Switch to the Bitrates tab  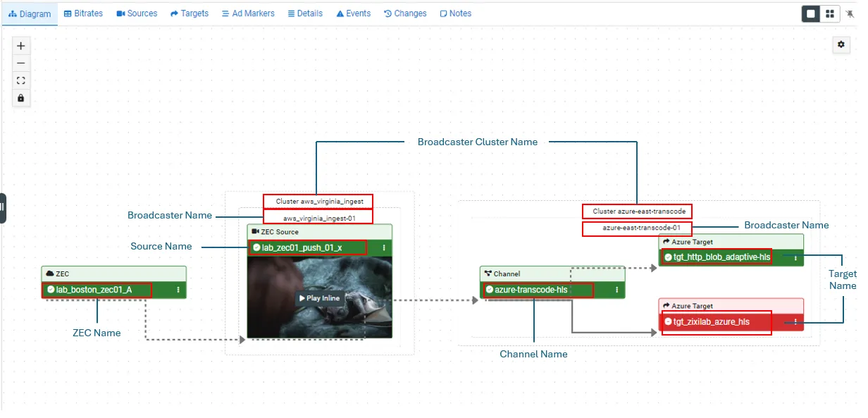click(x=83, y=13)
